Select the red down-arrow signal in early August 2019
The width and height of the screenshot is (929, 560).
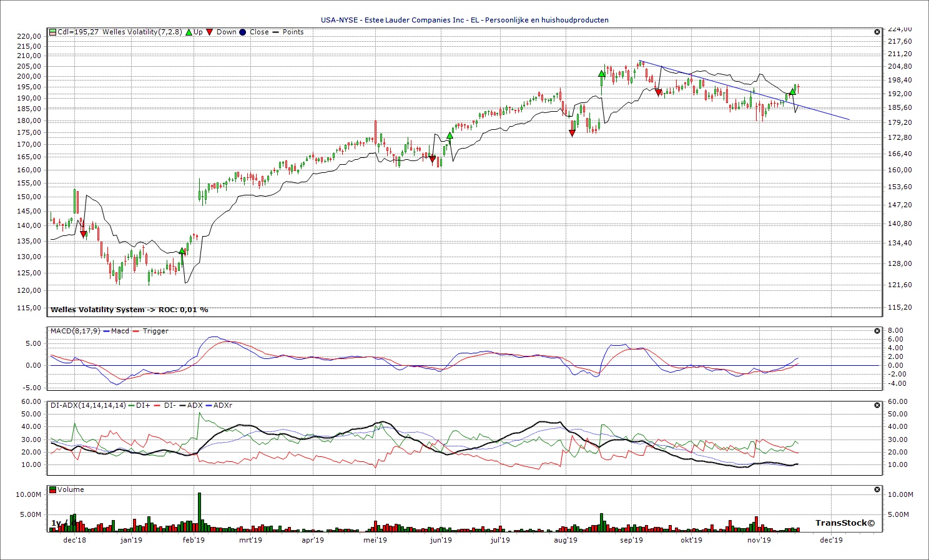click(572, 133)
